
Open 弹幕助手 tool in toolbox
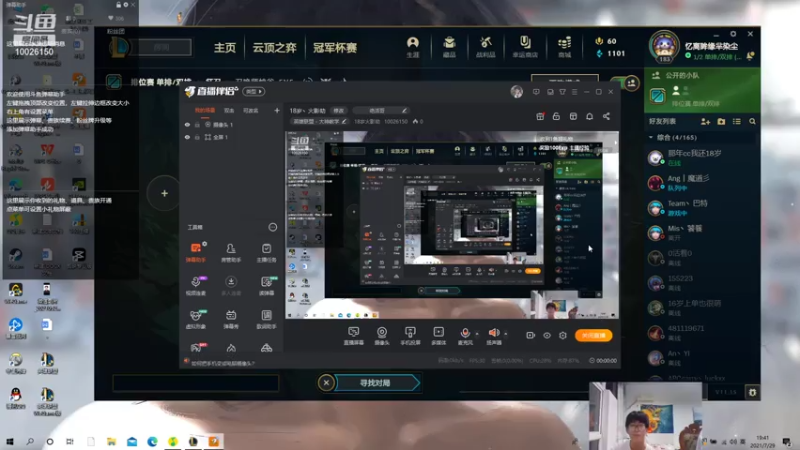coord(195,252)
